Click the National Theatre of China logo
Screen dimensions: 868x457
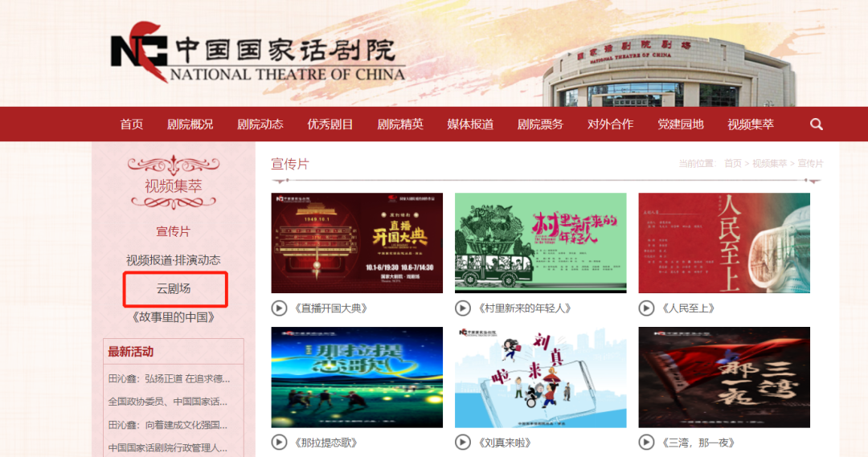click(x=258, y=52)
